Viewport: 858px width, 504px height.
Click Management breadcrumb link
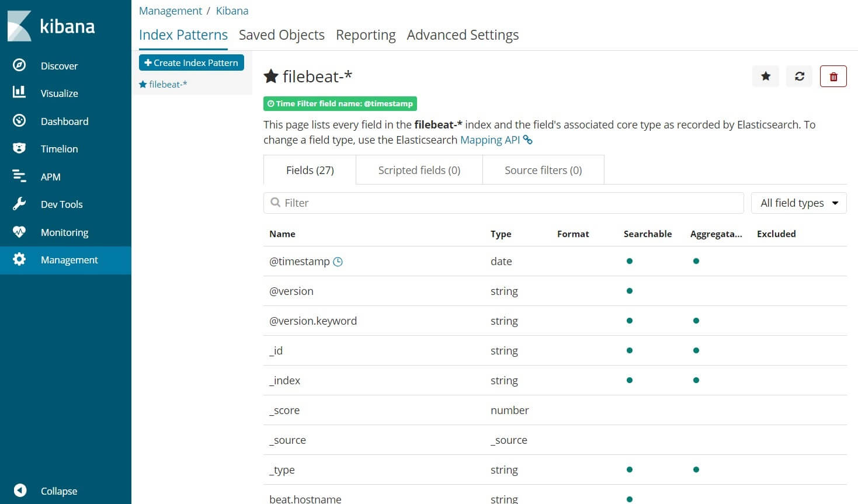point(171,11)
